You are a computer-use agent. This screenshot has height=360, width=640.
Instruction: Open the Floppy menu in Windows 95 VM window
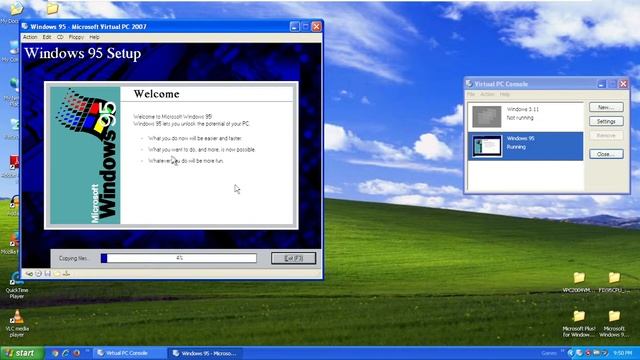(76, 37)
